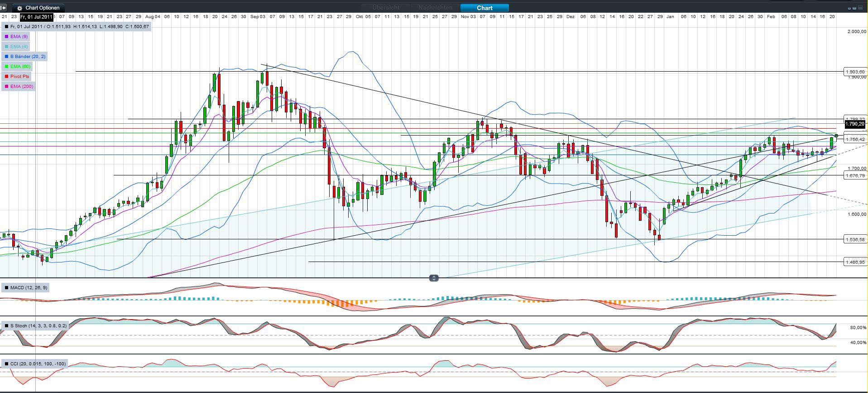Click the 1.903,60 price level label

(855, 72)
